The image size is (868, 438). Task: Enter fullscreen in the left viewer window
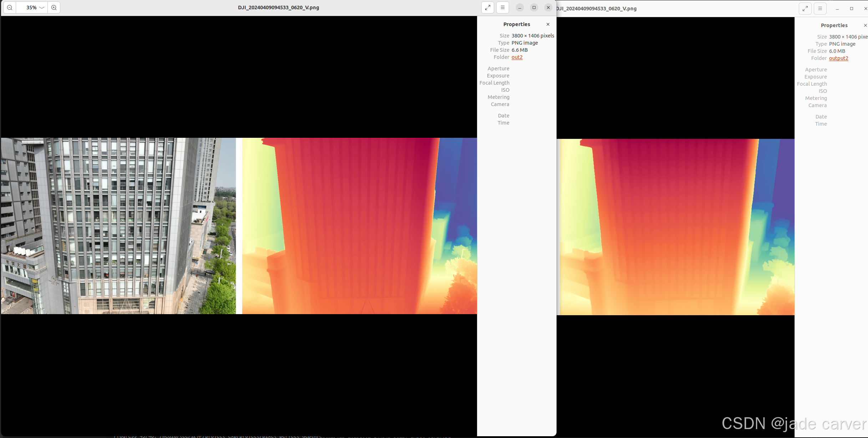click(487, 7)
